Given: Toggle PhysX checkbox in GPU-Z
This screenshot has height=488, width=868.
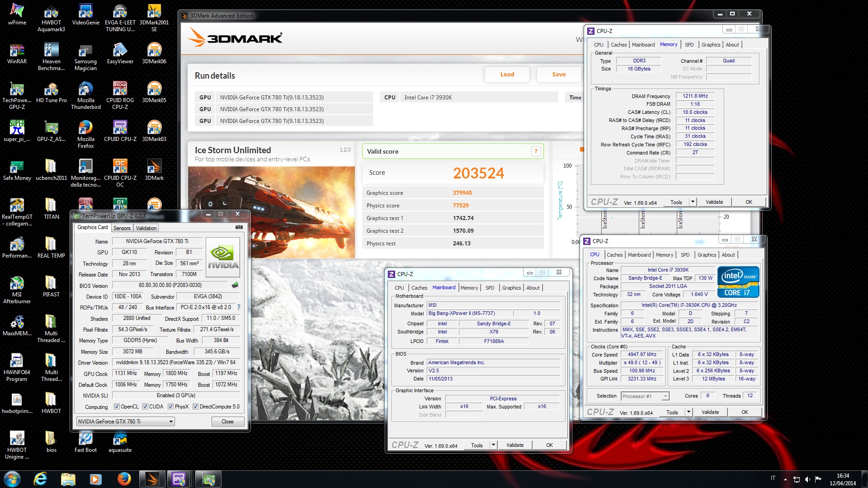Looking at the screenshot, I should (x=170, y=407).
